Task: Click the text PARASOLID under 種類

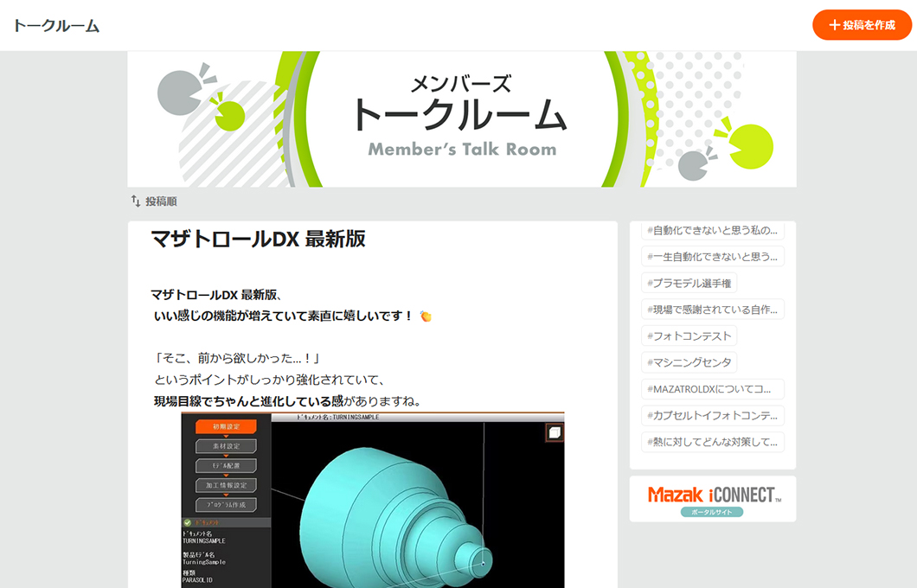Action: pos(197,580)
